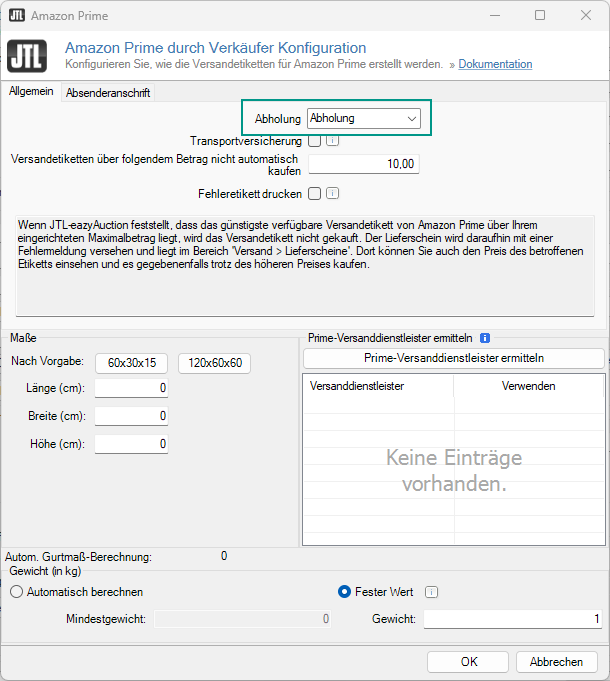Switch to the Absenderanschrift tab
Image resolution: width=610 pixels, height=681 pixels.
click(x=108, y=93)
